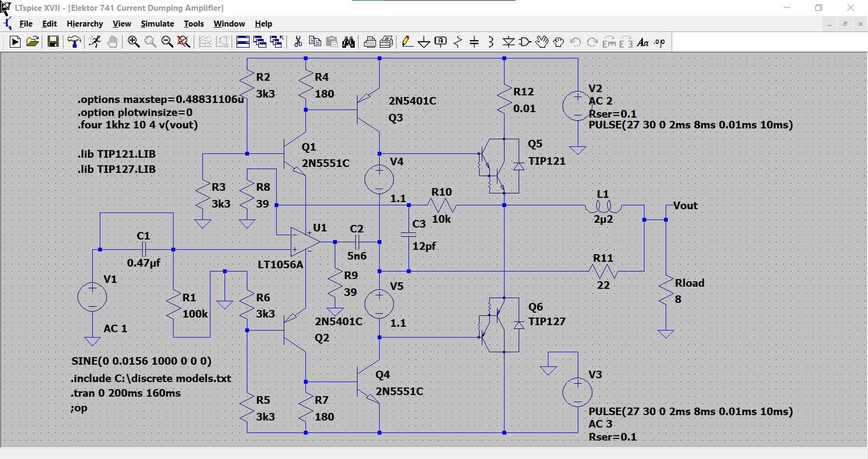This screenshot has height=459, width=868.
Task: Open Print Setup icon
Action: click(x=387, y=42)
